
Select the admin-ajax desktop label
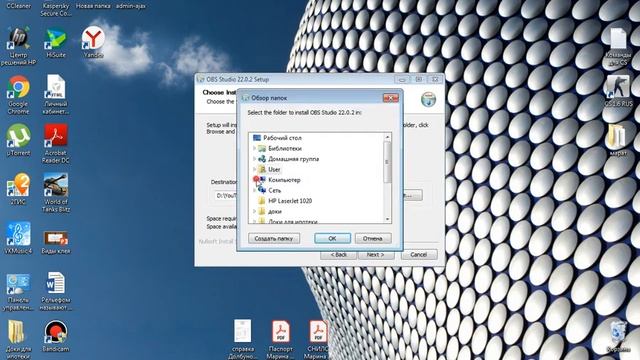[131, 6]
